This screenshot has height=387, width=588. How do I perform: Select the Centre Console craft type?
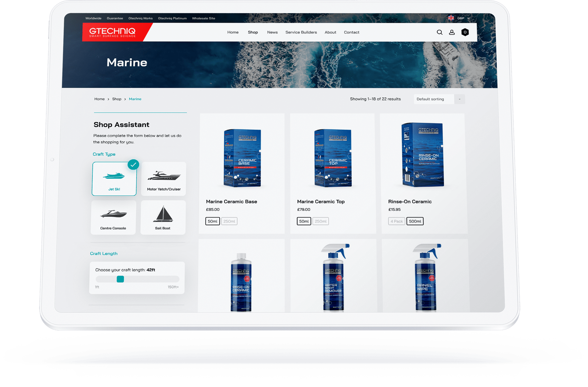coord(113,218)
